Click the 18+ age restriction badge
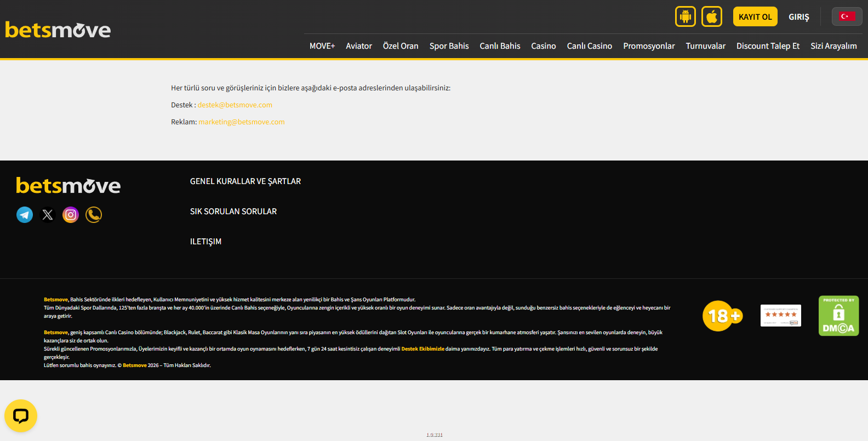 point(722,316)
